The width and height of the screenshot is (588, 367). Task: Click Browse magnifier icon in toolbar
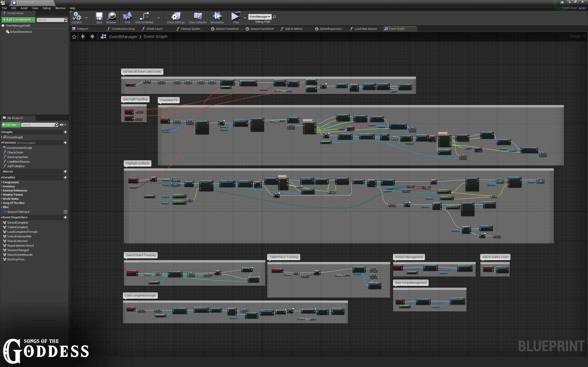click(111, 17)
